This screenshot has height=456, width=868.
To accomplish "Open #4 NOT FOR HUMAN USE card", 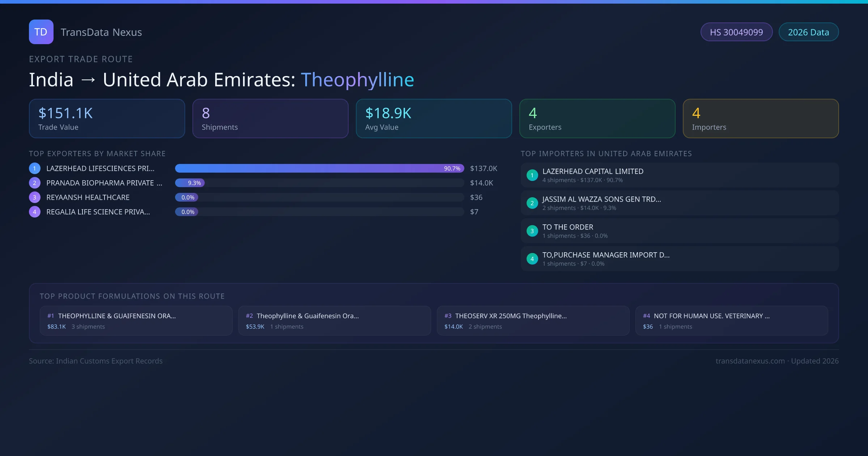I will click(731, 321).
